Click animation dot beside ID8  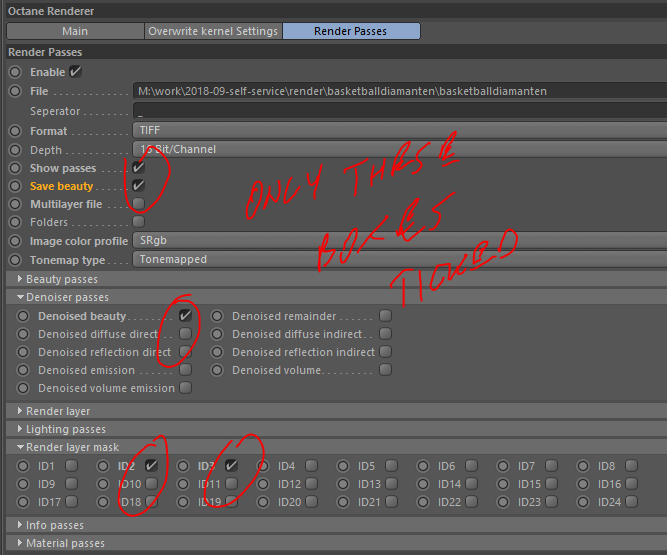click(583, 466)
